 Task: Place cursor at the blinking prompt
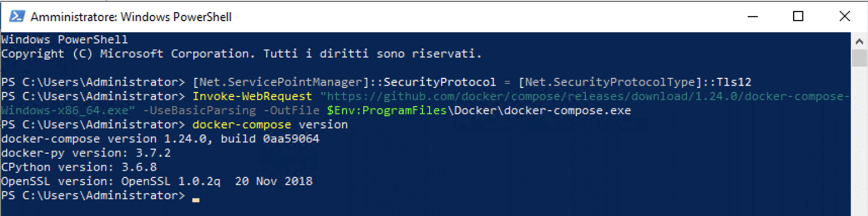[x=195, y=199]
